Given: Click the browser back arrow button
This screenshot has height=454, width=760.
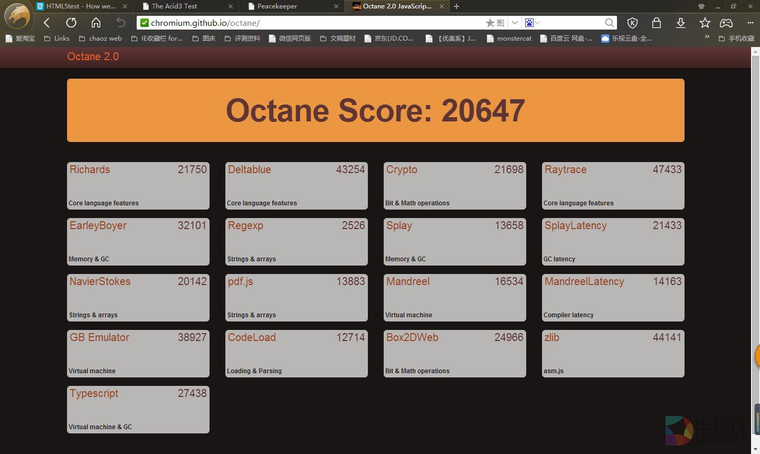Looking at the screenshot, I should click(x=46, y=22).
